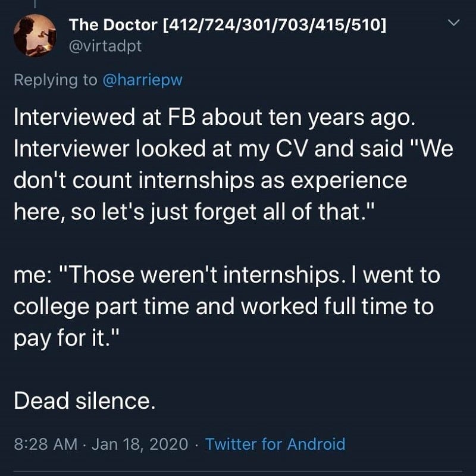Click the line 'Interviewer looked at my CV'
The height and width of the screenshot is (476, 476).
(233, 149)
